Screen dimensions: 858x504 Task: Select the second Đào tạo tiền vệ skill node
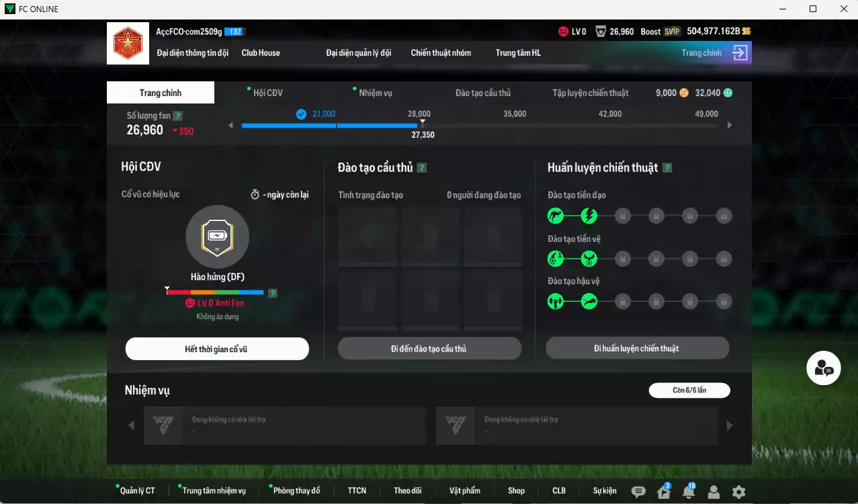click(589, 259)
